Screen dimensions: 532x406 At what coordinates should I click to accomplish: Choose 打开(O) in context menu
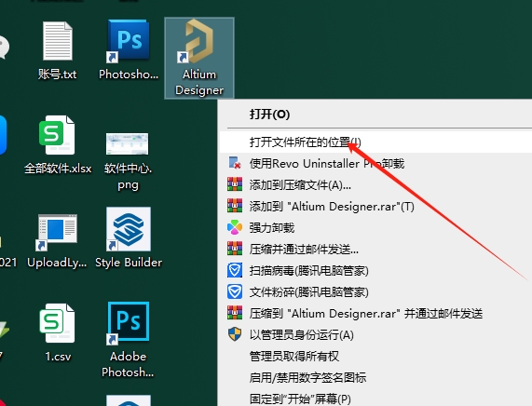[375, 115]
